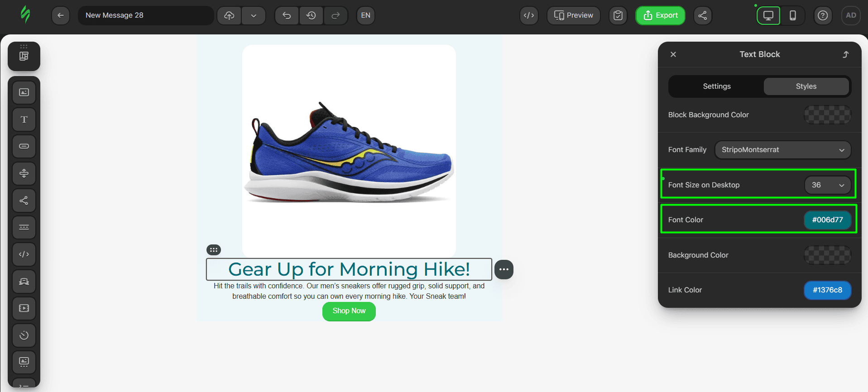Click the Preview button
This screenshot has width=868, height=392.
(573, 15)
